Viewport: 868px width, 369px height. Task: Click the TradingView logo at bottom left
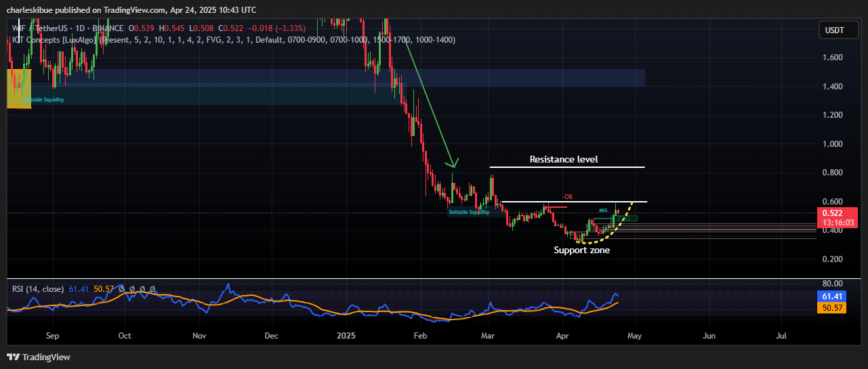coord(39,357)
